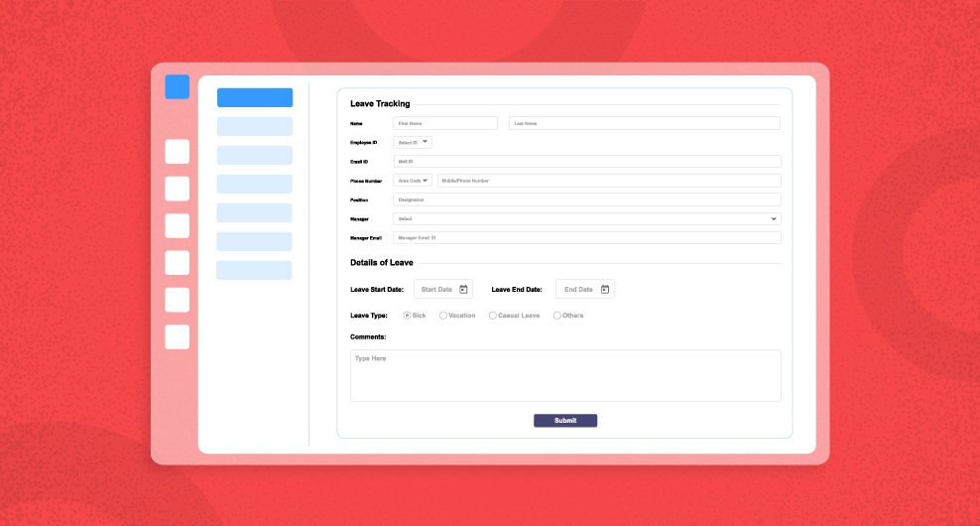980x526 pixels.
Task: Click the Employee ID label
Action: pyautogui.click(x=364, y=143)
